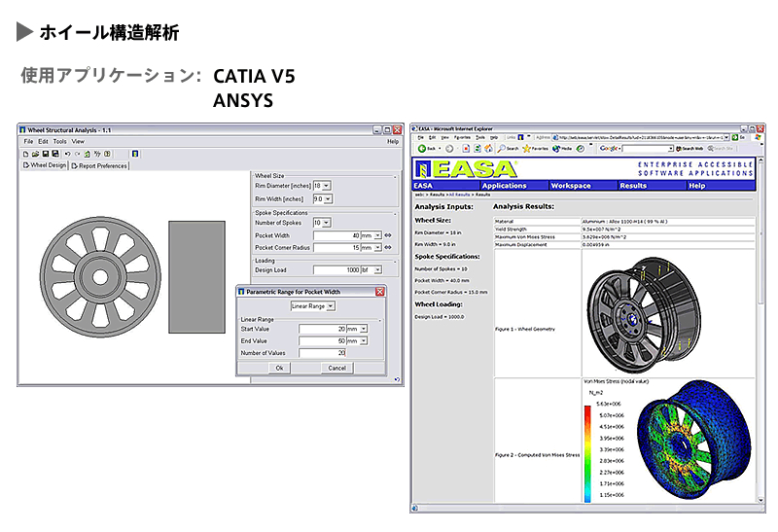Image resolution: width=778 pixels, height=532 pixels.
Task: Click the Save disk icon in Wheel Structural Analysis
Action: pos(45,154)
